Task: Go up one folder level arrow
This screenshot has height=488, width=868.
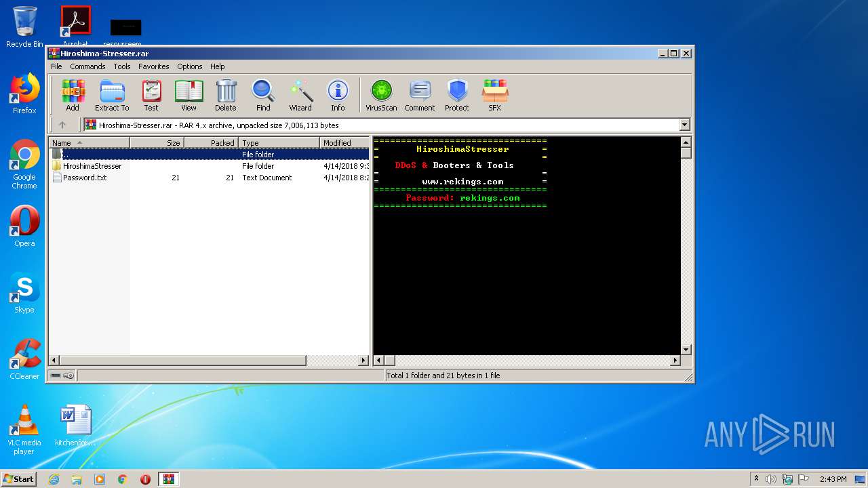Action: (62, 125)
